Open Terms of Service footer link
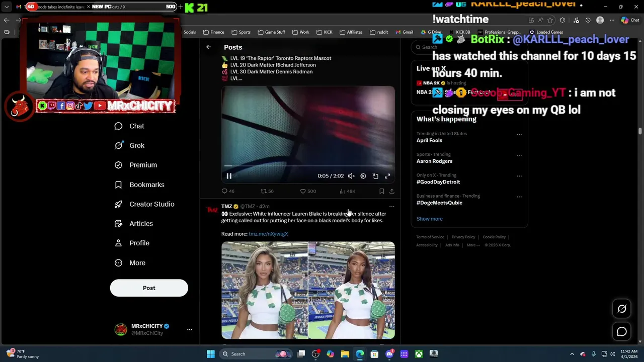644x362 pixels. [x=430, y=237]
